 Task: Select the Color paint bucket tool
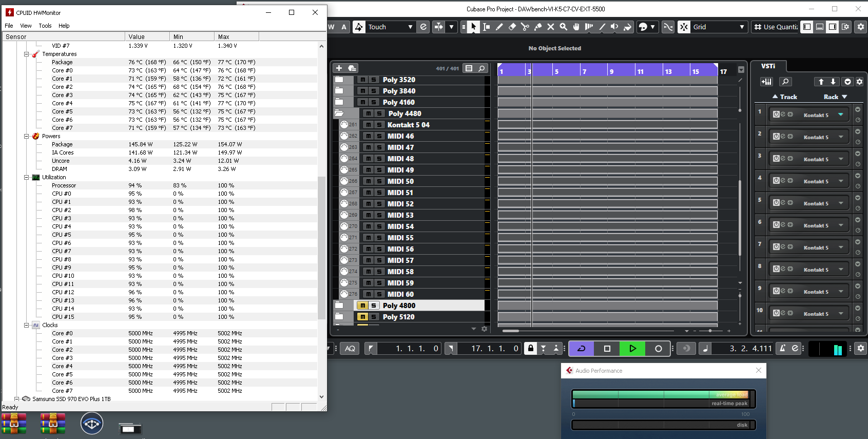(627, 27)
